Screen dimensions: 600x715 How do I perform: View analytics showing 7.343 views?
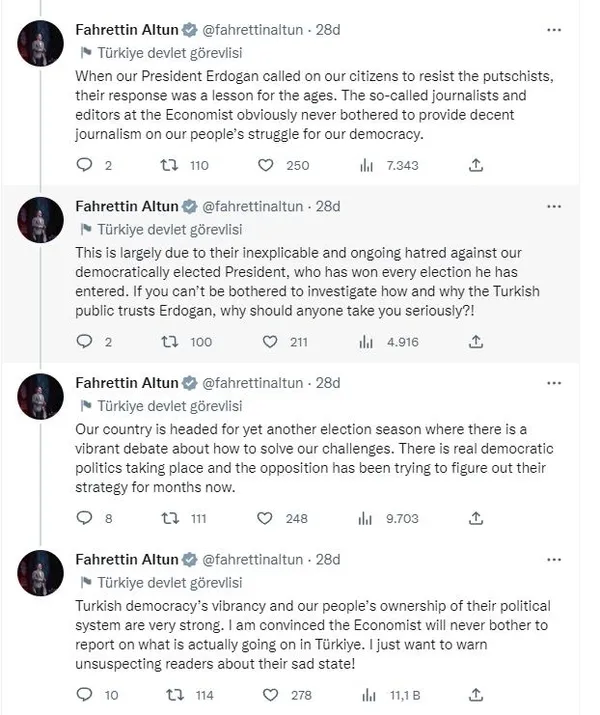coord(366,165)
